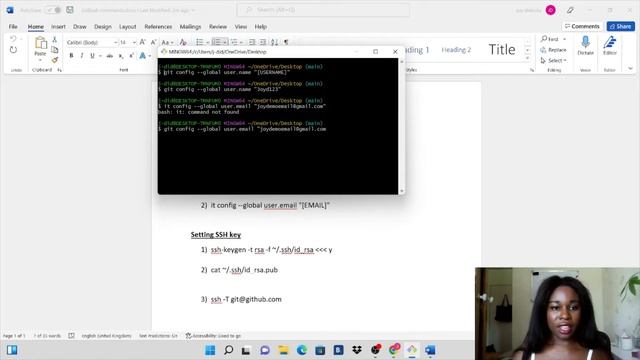Click the Word search box
The image size is (640, 360).
point(323,10)
